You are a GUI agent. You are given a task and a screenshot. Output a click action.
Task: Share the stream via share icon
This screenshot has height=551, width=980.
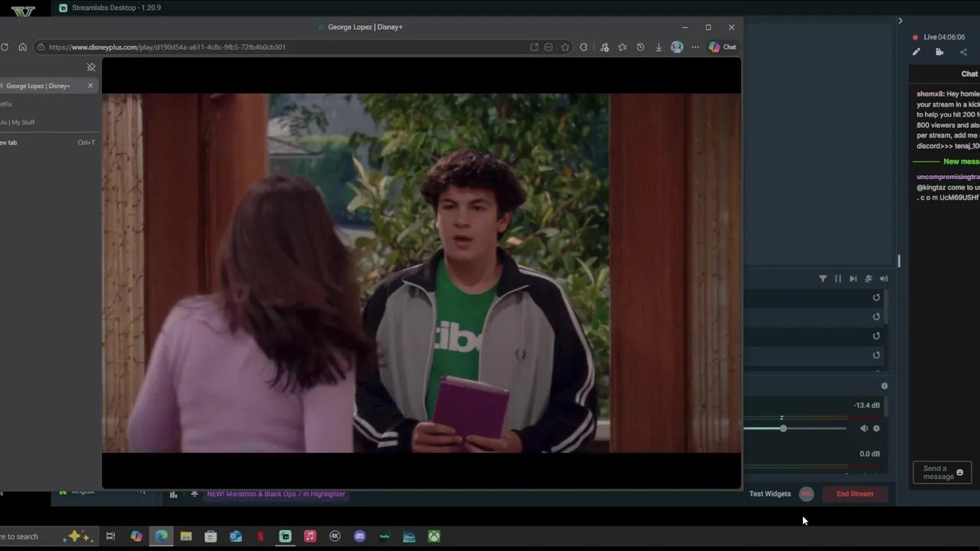pos(963,52)
